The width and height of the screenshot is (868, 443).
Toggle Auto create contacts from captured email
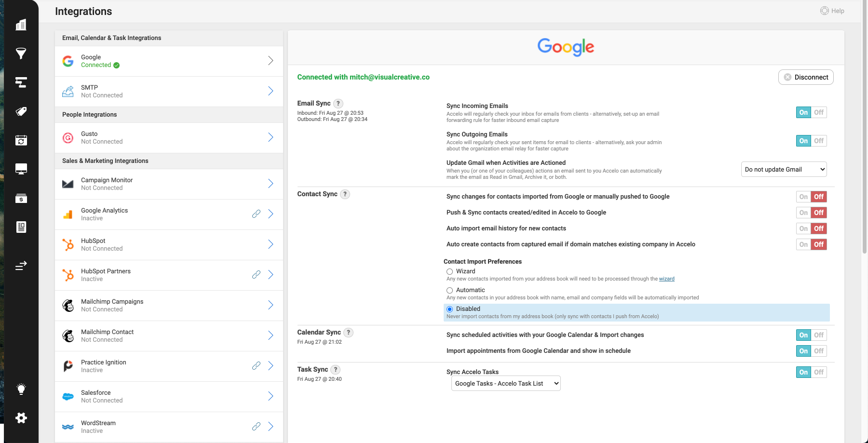(811, 244)
